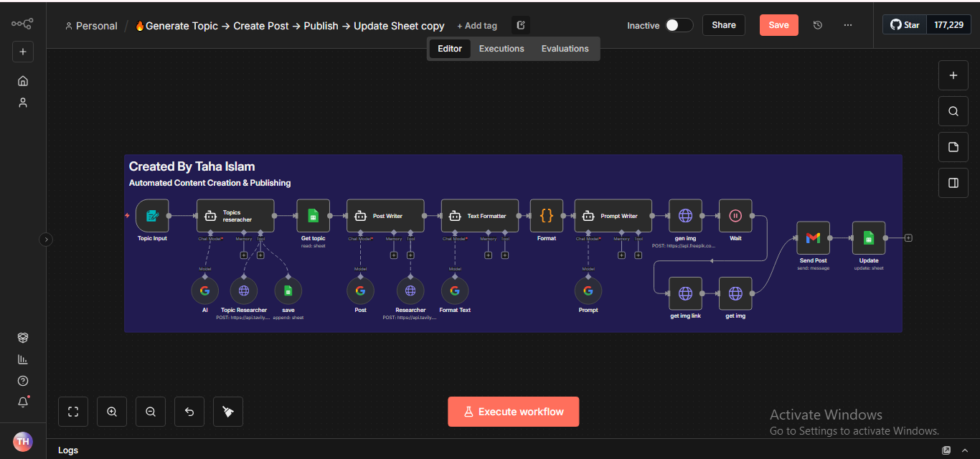Screen dimensions: 980x459
Task: Click the Add tag link
Action: pos(477,26)
